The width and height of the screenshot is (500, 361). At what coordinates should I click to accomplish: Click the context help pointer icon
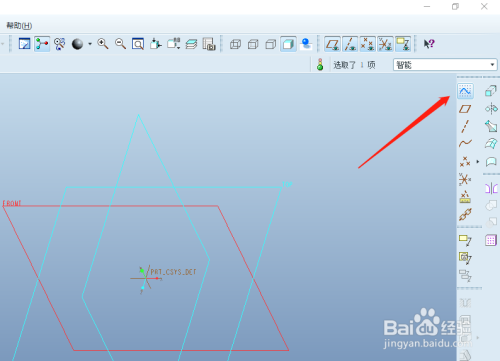pyautogui.click(x=429, y=44)
